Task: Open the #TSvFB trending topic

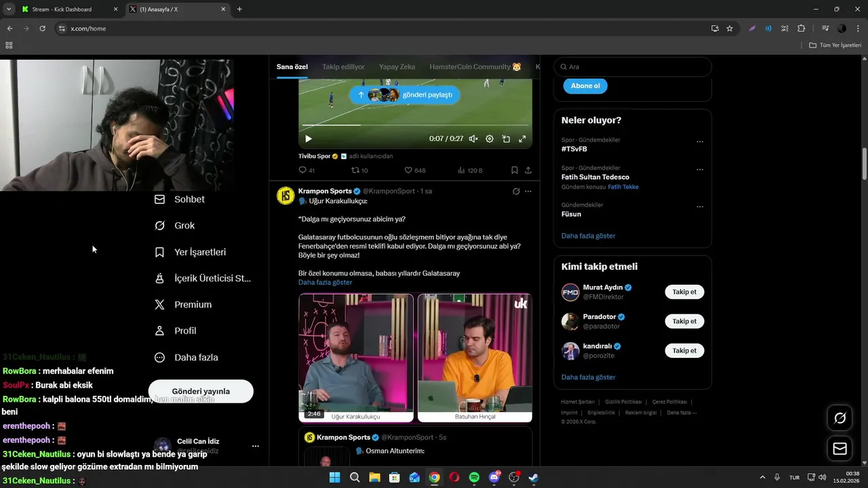Action: [574, 148]
